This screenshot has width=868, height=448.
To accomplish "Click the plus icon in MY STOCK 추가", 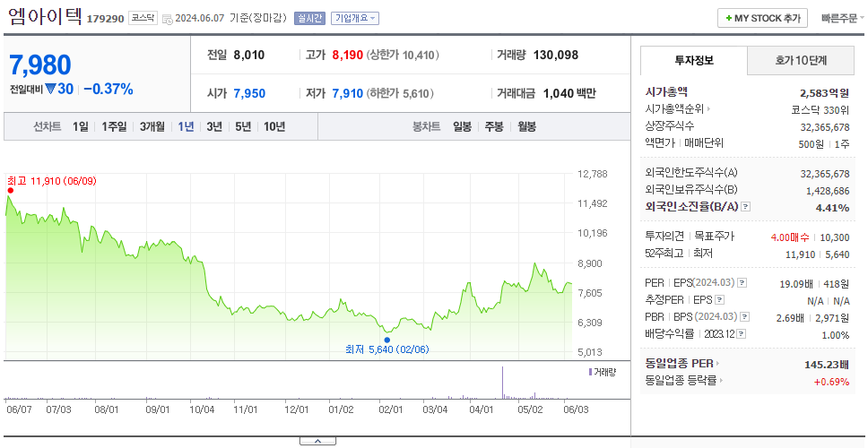I will click(x=728, y=18).
